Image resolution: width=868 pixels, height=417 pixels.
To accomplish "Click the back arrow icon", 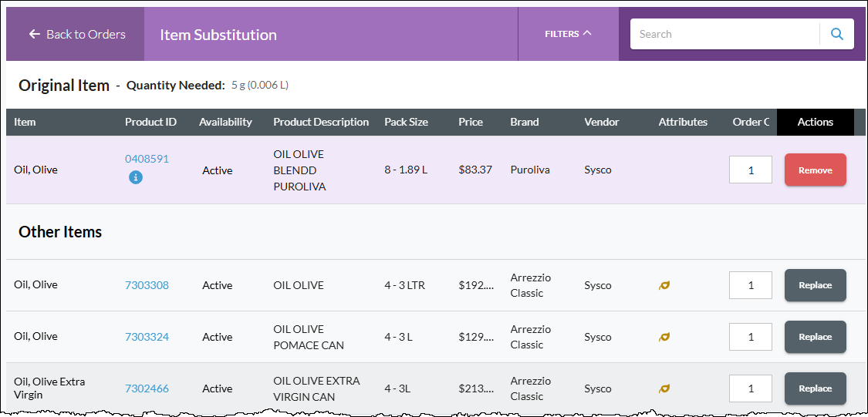I will (35, 34).
